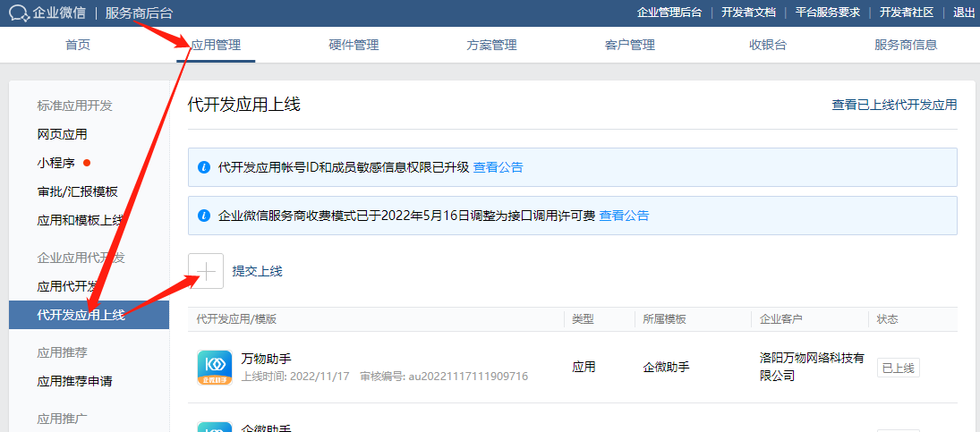Click 查看公告 in 收费模式 notice
Screen dimensions: 980x432
[x=625, y=216]
